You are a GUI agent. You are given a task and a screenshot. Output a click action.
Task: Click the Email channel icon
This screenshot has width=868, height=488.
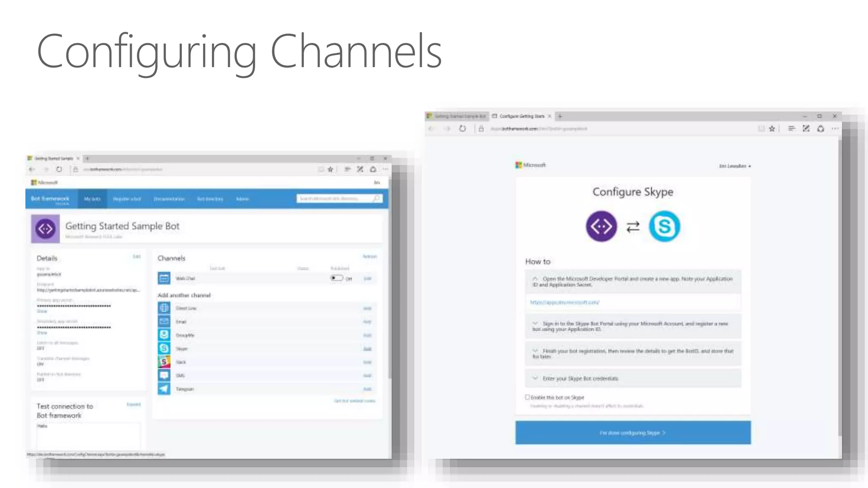tap(164, 322)
